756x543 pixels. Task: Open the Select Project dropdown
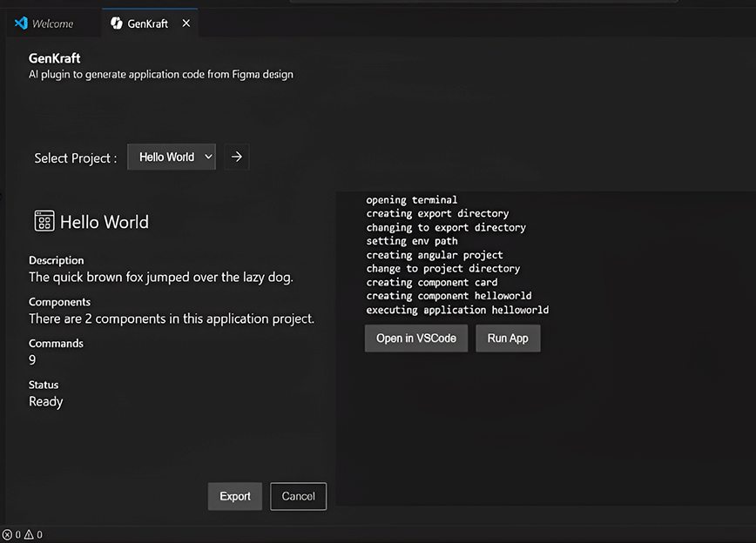172,158
